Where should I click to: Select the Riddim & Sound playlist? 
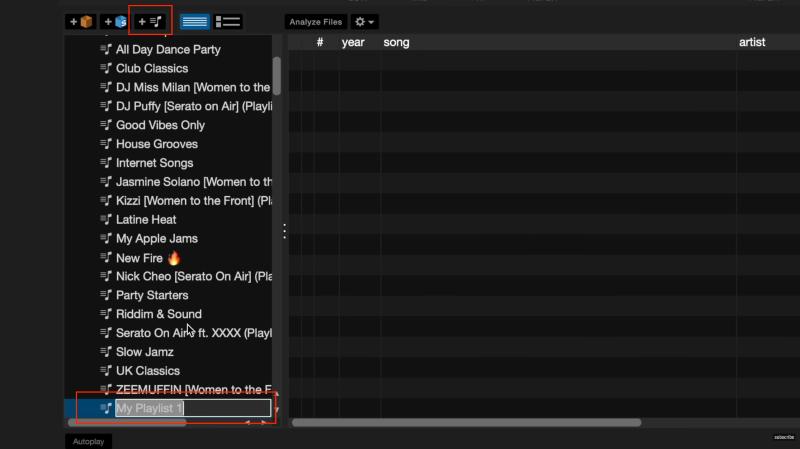[159, 314]
